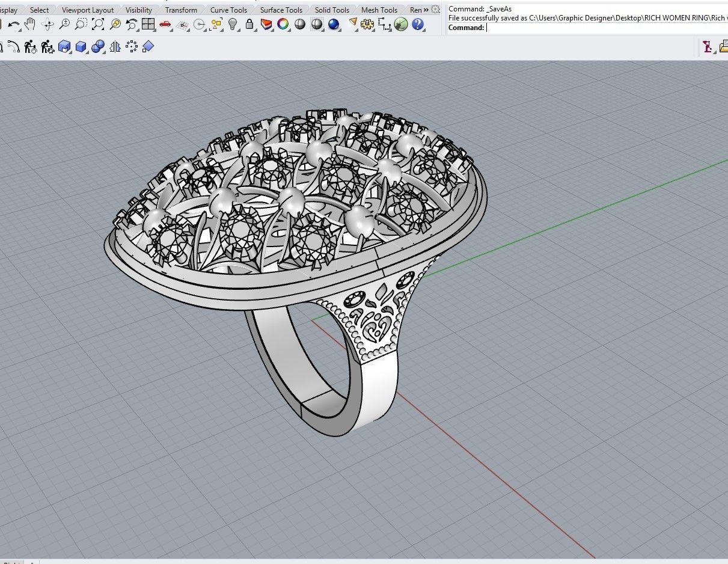This screenshot has width=728, height=564.
Task: Open the Options gear icon
Action: click(x=367, y=25)
